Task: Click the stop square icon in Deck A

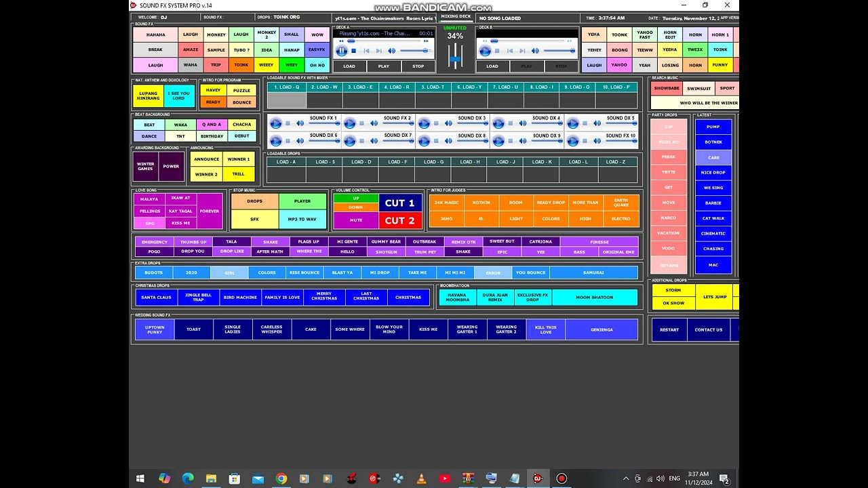Action: click(x=353, y=51)
